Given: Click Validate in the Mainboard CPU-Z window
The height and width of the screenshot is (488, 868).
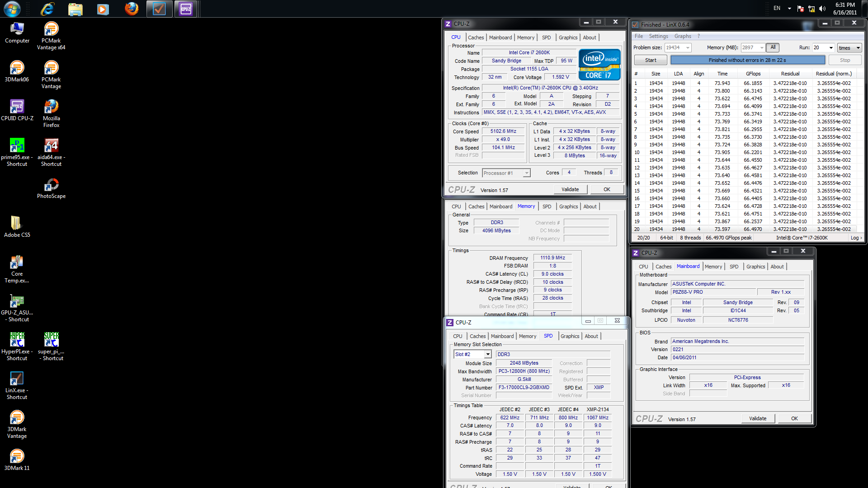Looking at the screenshot, I should point(758,418).
